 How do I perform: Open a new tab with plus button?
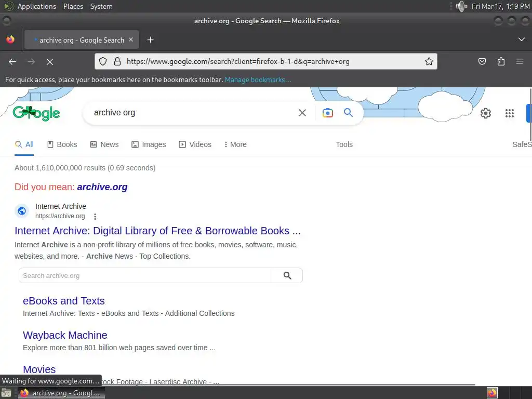click(x=150, y=40)
